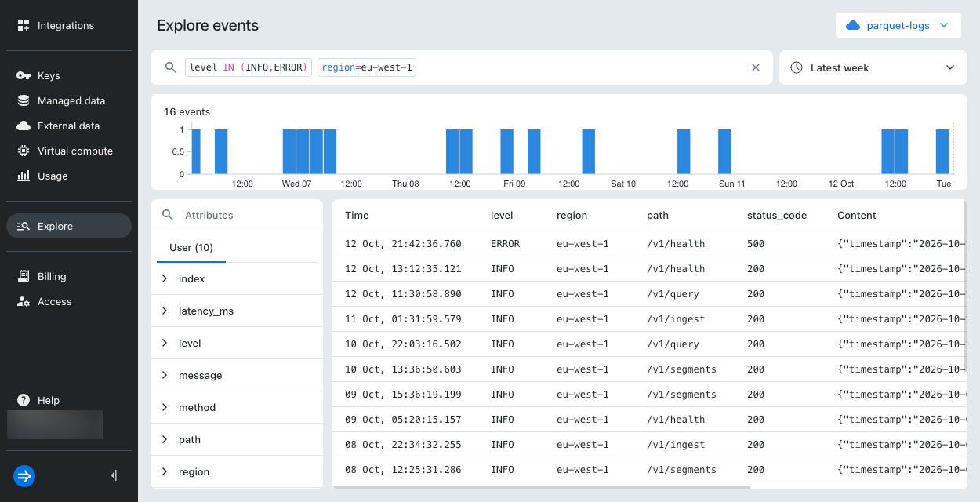Click the level IN (INFO,ERROR) filter chip
This screenshot has height=502, width=980.
point(249,67)
